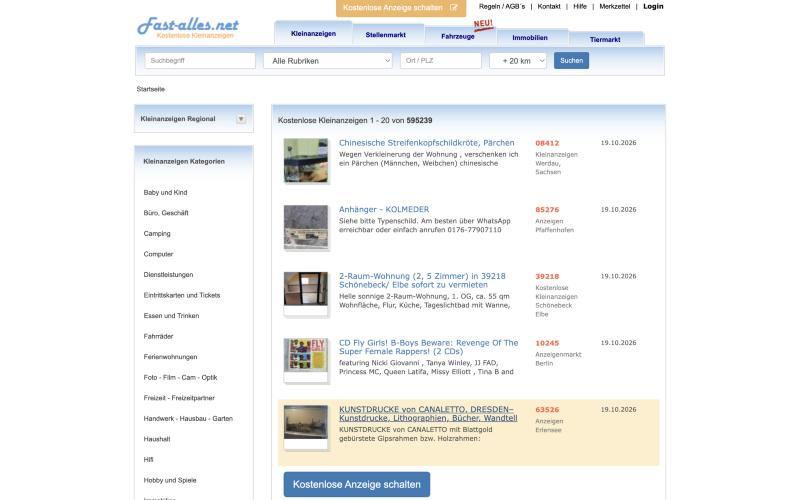This screenshot has height=500, width=800.
Task: Switch to the Stellenmarkt tab
Action: pos(386,35)
